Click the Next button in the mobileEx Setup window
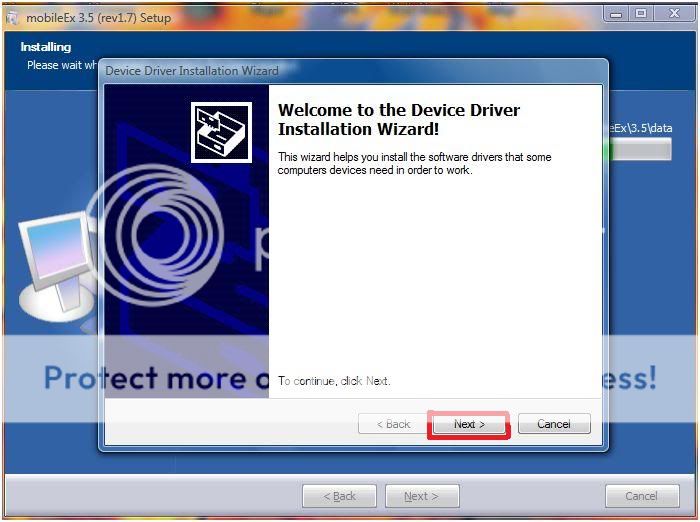The height and width of the screenshot is (522, 700). pos(422,496)
